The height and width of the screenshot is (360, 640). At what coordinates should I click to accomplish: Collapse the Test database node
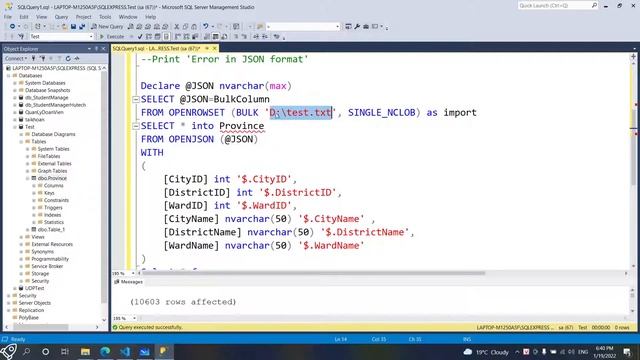[x=15, y=127]
